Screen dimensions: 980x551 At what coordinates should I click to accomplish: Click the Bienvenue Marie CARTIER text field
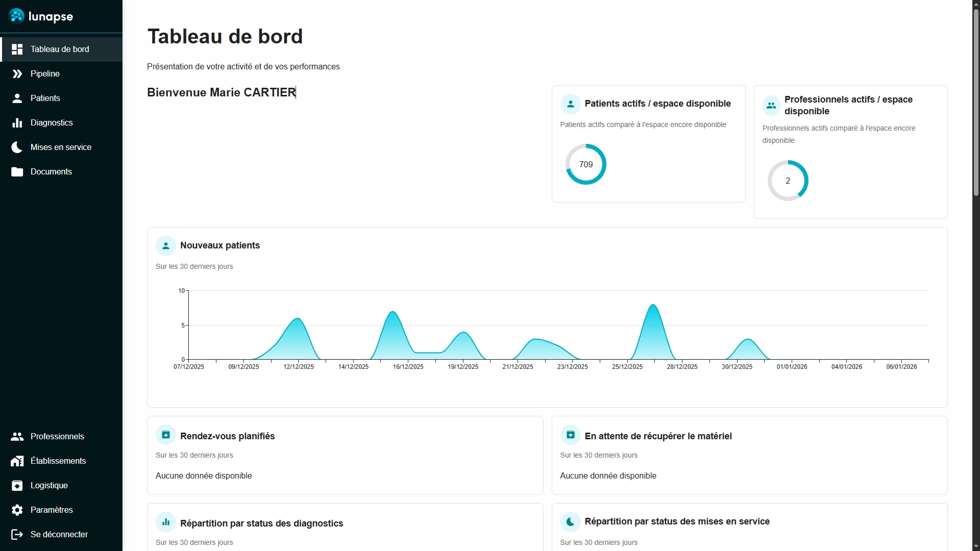tap(221, 92)
